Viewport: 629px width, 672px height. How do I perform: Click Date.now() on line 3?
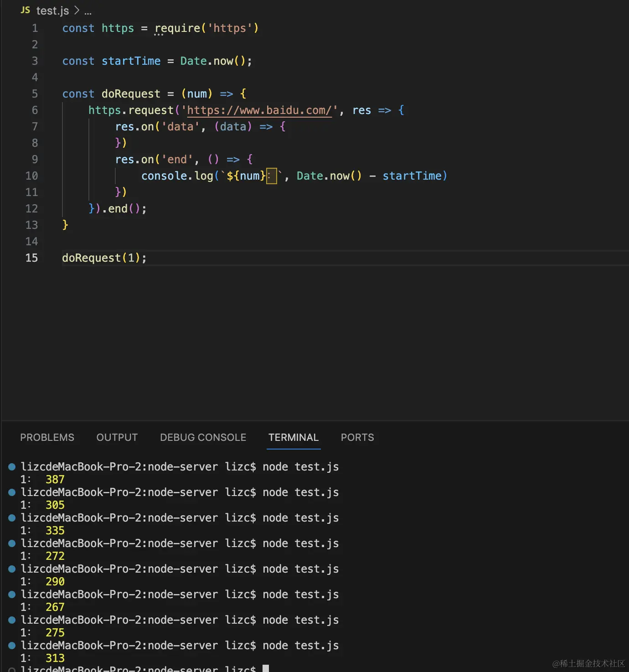213,61
